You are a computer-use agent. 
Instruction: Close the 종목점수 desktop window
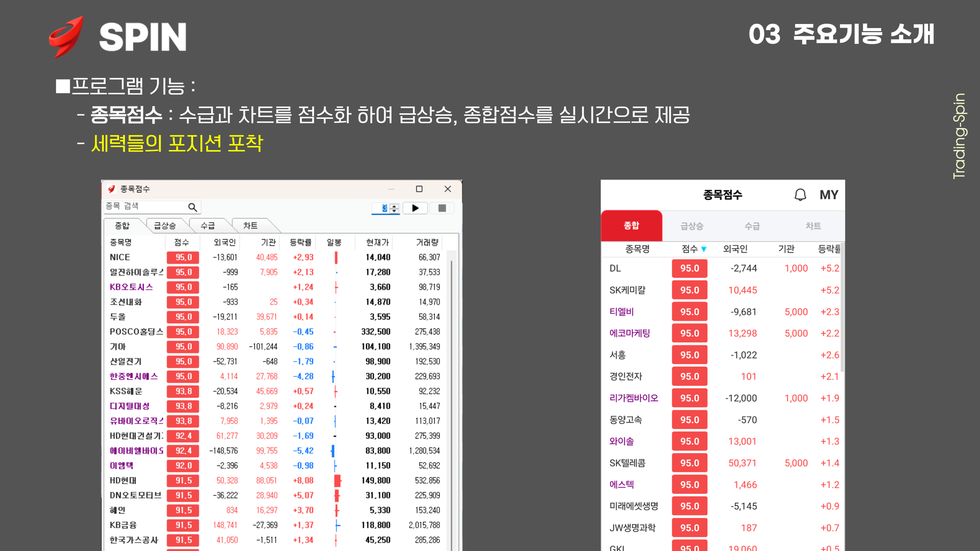448,189
